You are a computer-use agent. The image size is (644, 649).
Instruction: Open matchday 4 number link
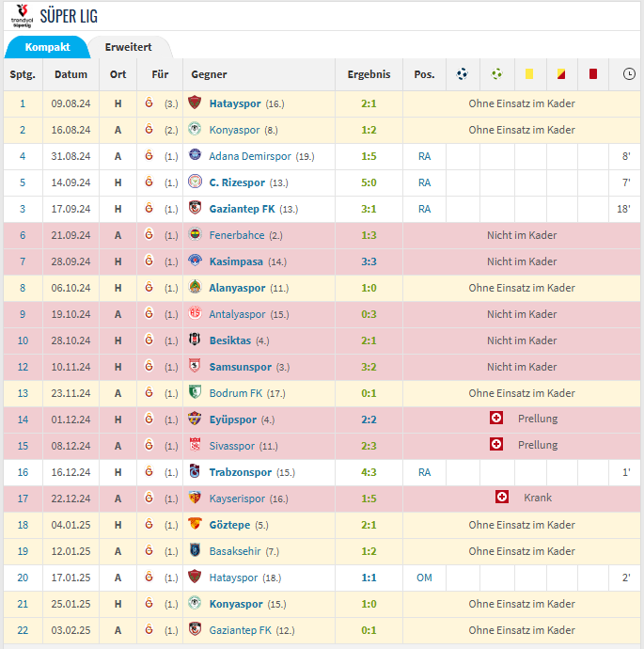coord(23,156)
